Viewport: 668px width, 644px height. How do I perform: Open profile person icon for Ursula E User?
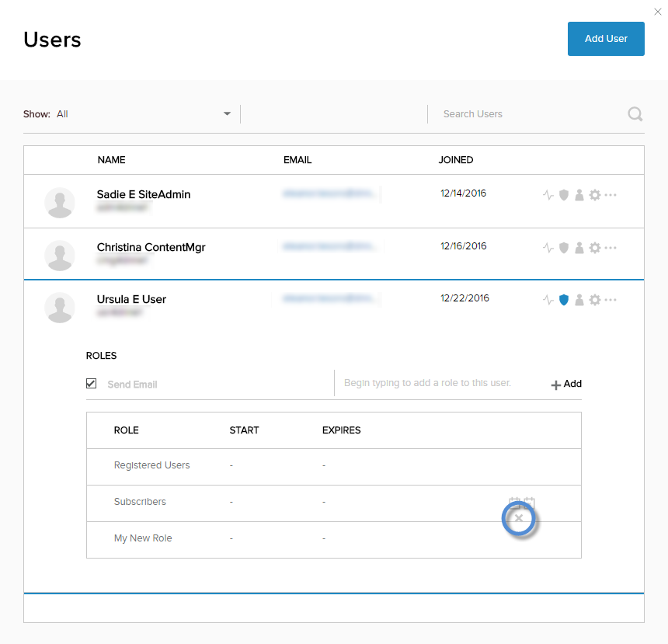click(x=579, y=300)
